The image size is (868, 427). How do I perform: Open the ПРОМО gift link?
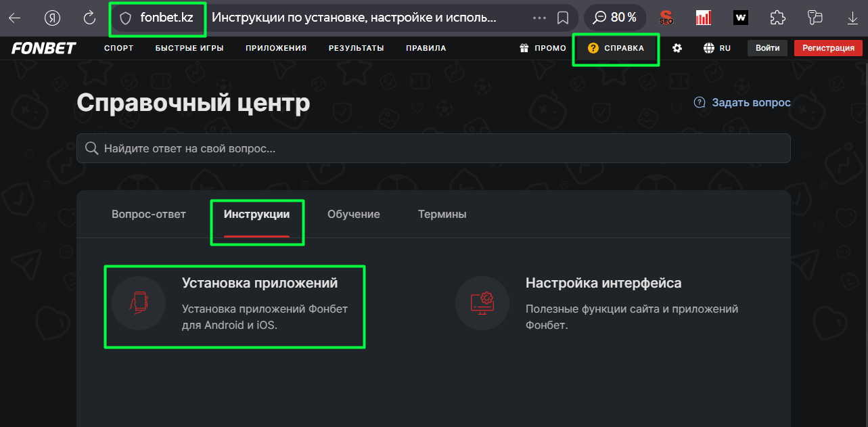(543, 48)
